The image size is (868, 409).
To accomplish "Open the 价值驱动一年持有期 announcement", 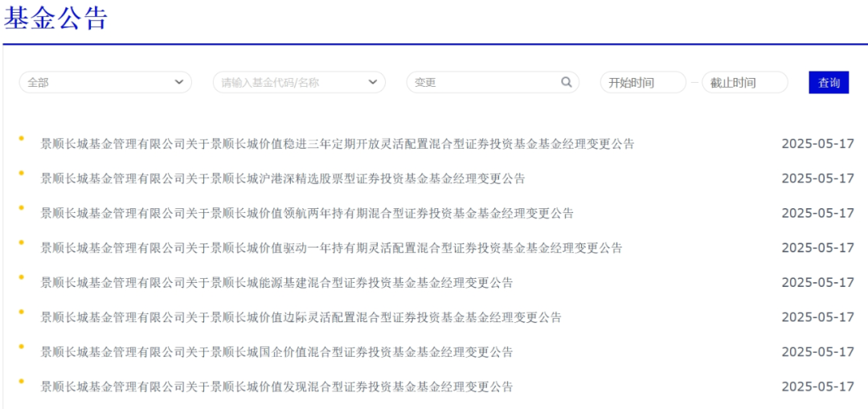I will 332,248.
